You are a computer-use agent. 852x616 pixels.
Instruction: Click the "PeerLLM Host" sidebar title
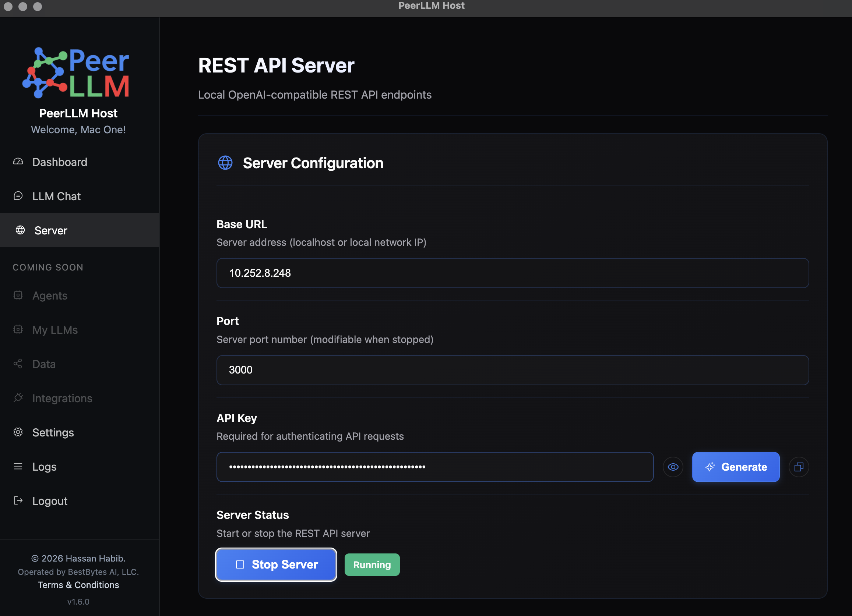(78, 113)
